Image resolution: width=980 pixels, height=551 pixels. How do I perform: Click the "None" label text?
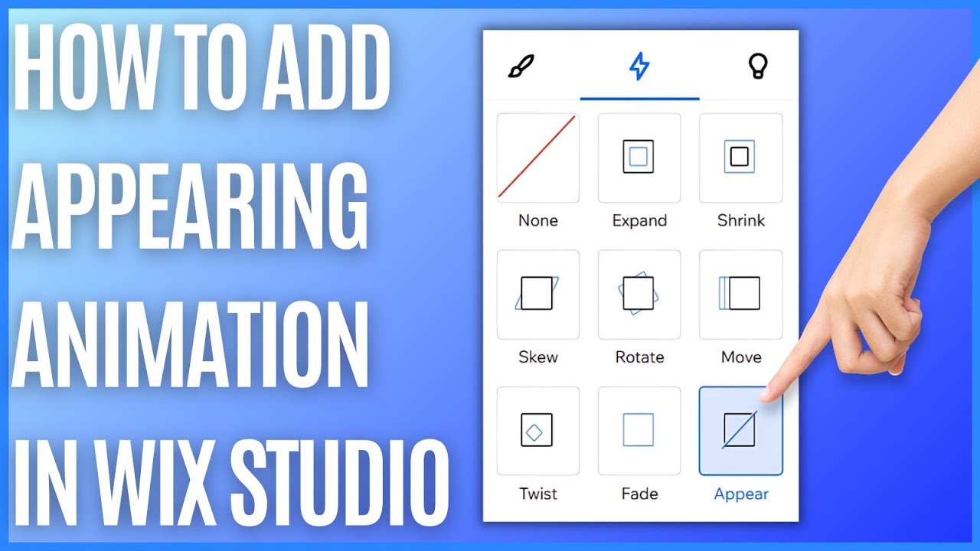tap(538, 220)
